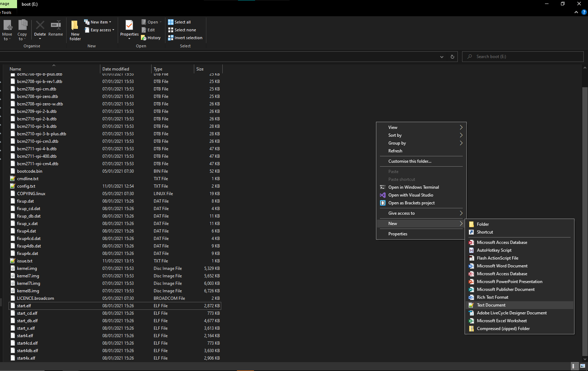Select the file LICENCE.broadcom
Screen dimensions: 588x371
tap(115, 298)
